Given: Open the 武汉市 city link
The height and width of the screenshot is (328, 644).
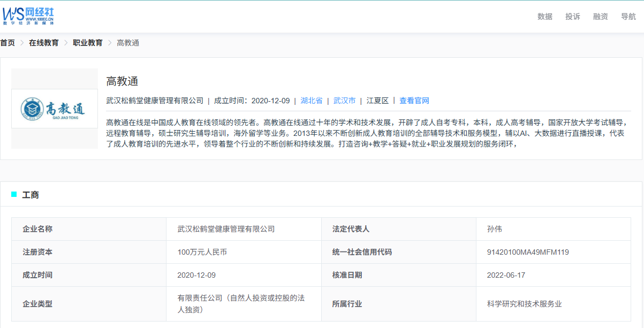Looking at the screenshot, I should tap(345, 101).
